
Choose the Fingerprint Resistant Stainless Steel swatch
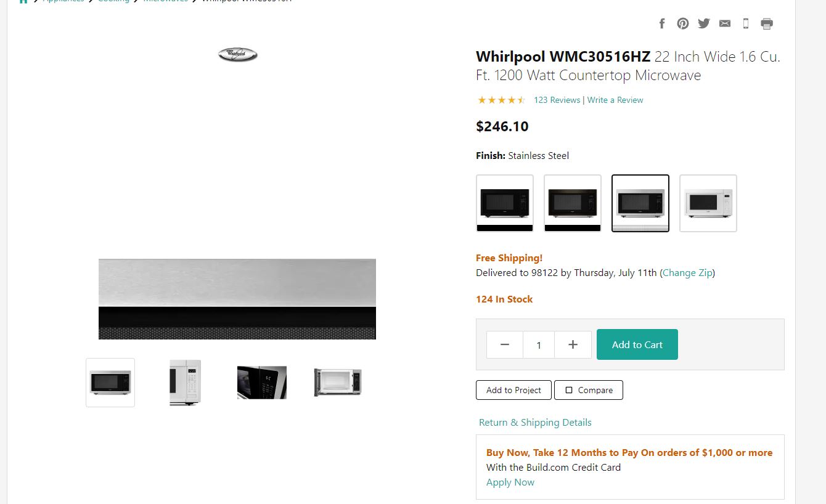pos(640,203)
